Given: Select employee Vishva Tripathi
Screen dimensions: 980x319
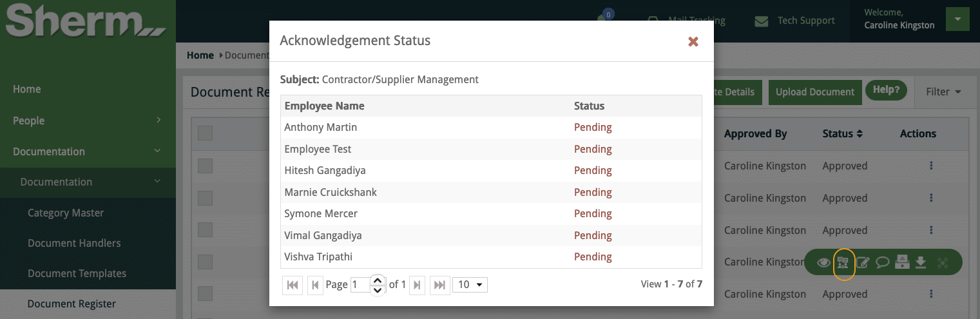Looking at the screenshot, I should [318, 256].
